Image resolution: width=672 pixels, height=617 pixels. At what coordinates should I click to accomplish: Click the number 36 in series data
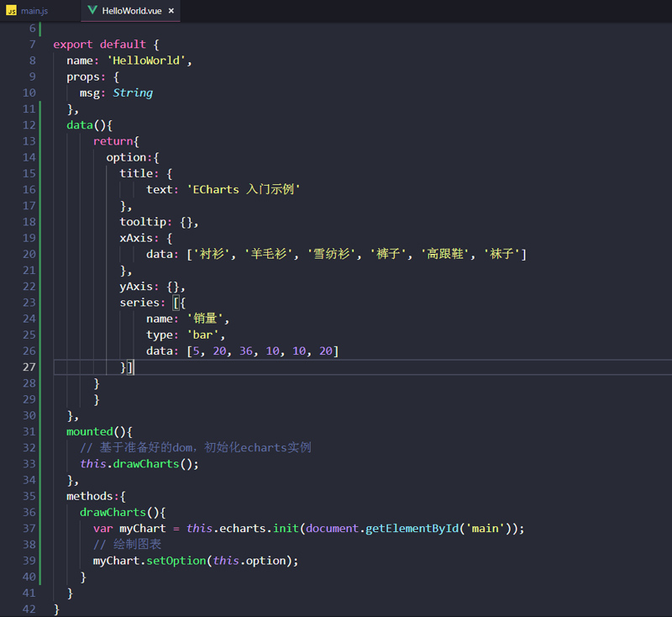coord(246,351)
